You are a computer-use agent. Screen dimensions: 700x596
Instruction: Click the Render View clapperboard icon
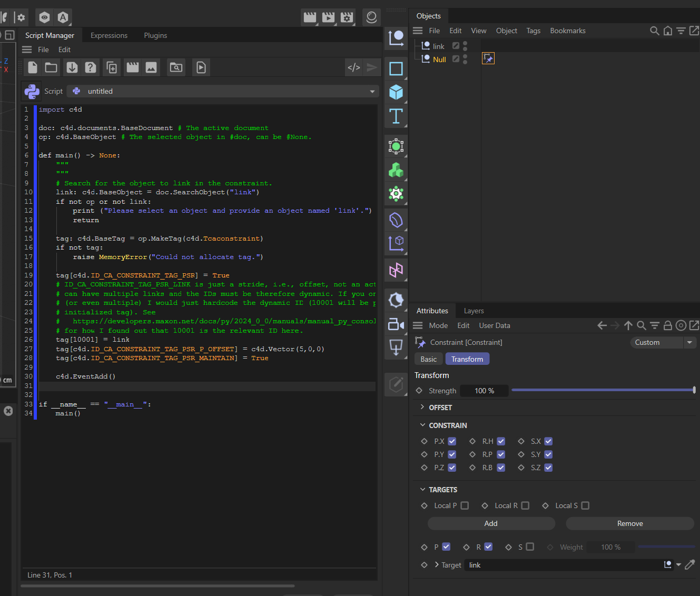click(x=310, y=17)
